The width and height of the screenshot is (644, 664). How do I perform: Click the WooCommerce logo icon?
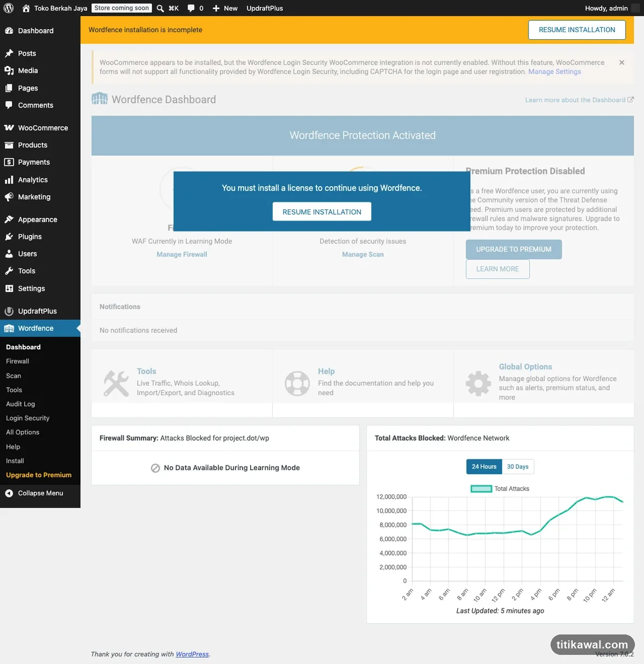coord(9,128)
